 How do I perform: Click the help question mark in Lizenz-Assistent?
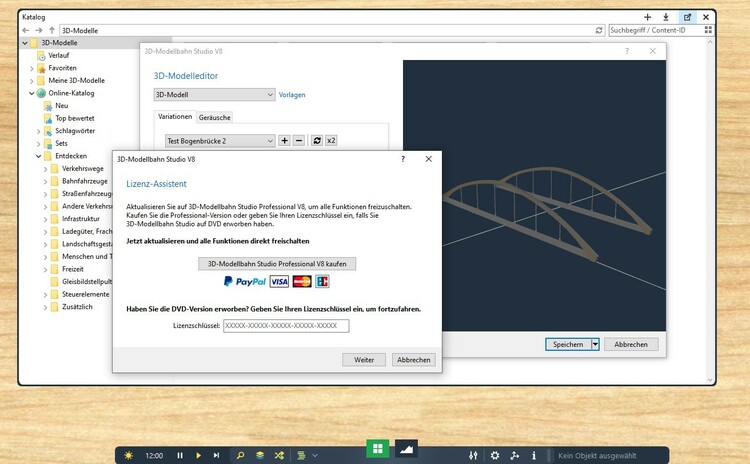[403, 159]
